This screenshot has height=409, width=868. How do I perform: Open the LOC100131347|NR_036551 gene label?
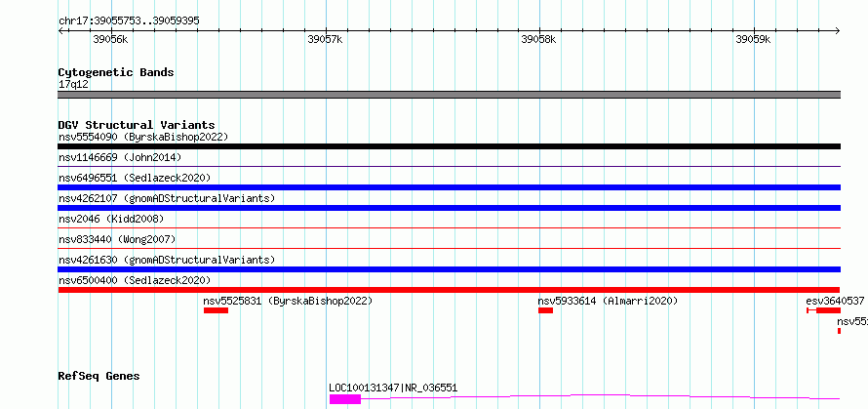(393, 388)
